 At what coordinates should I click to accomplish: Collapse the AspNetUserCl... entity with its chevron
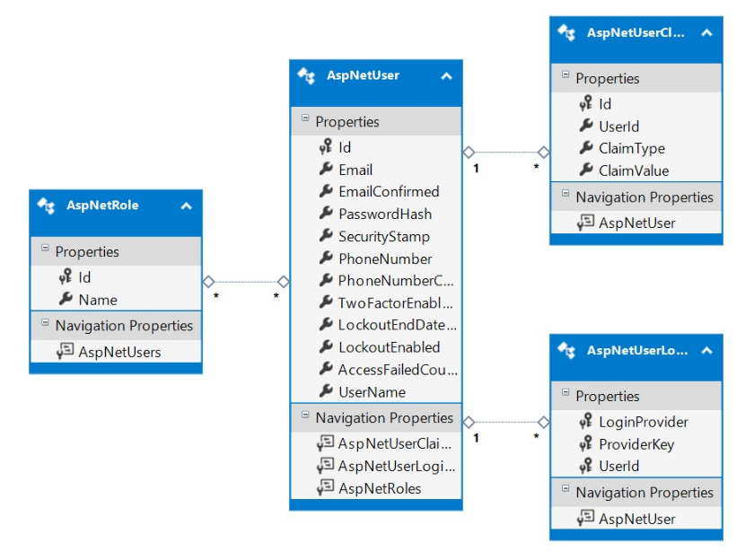[x=706, y=32]
